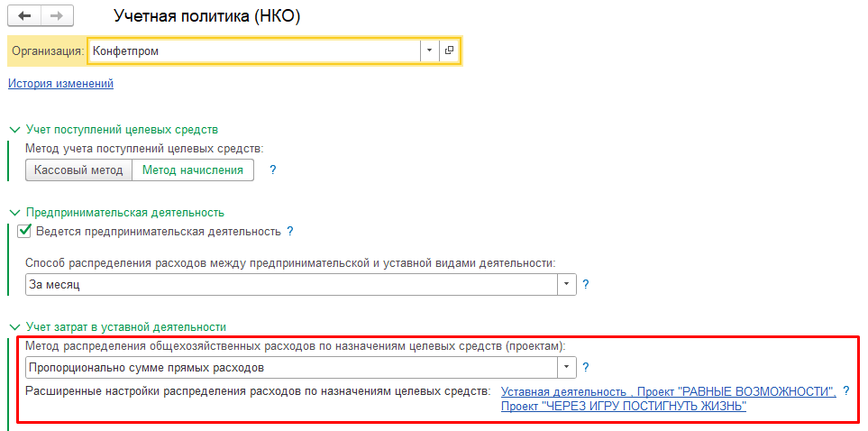Image resolution: width=868 pixels, height=431 pixels.
Task: Click help icon after the РАВНЫЕ ВОЗМОЖНОСТИ link
Action: (x=845, y=391)
